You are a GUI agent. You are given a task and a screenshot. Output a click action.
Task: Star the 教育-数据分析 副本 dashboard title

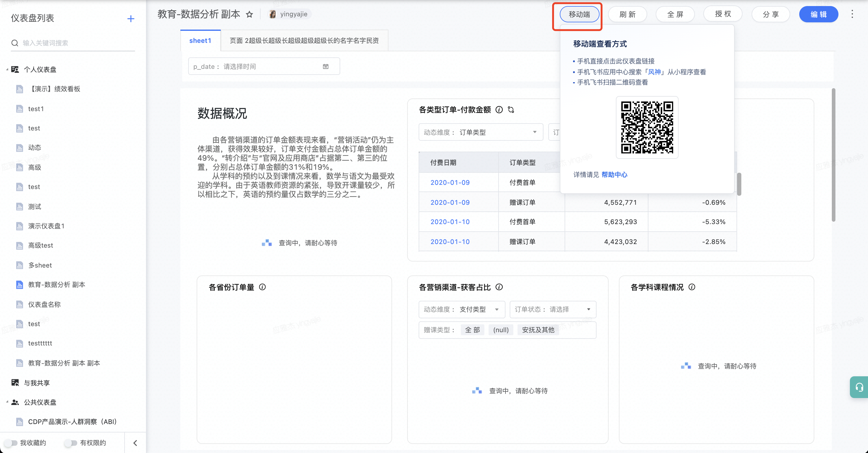tap(249, 14)
